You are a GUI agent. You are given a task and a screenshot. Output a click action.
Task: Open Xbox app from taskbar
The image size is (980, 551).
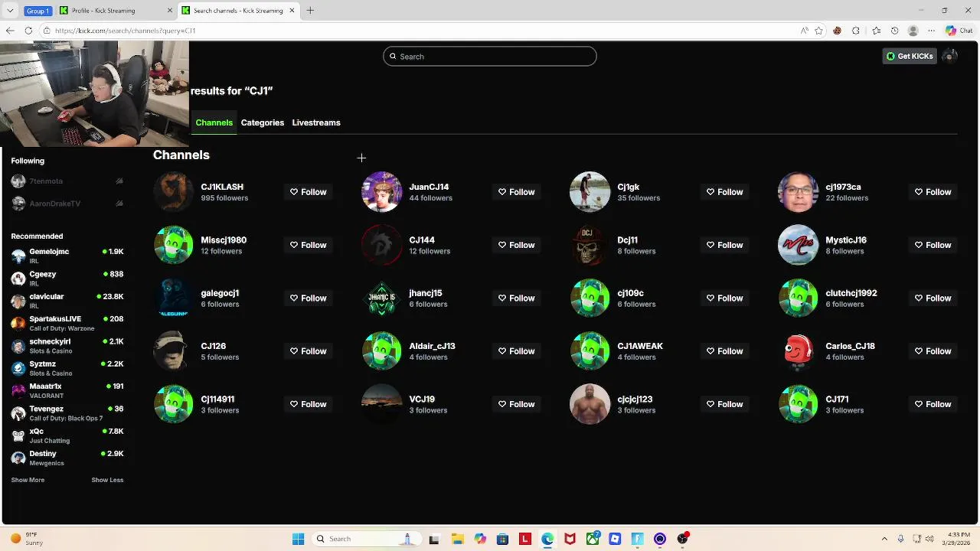coord(593,539)
